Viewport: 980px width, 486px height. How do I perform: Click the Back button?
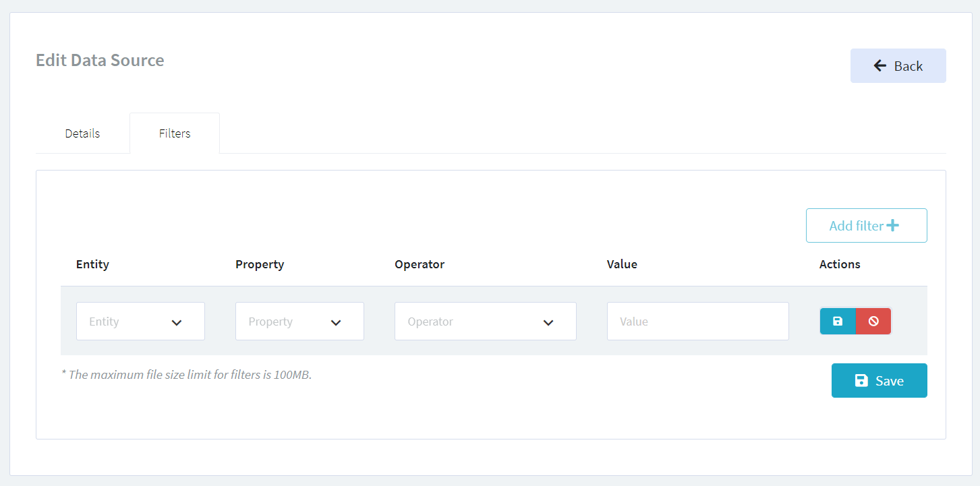pos(898,65)
